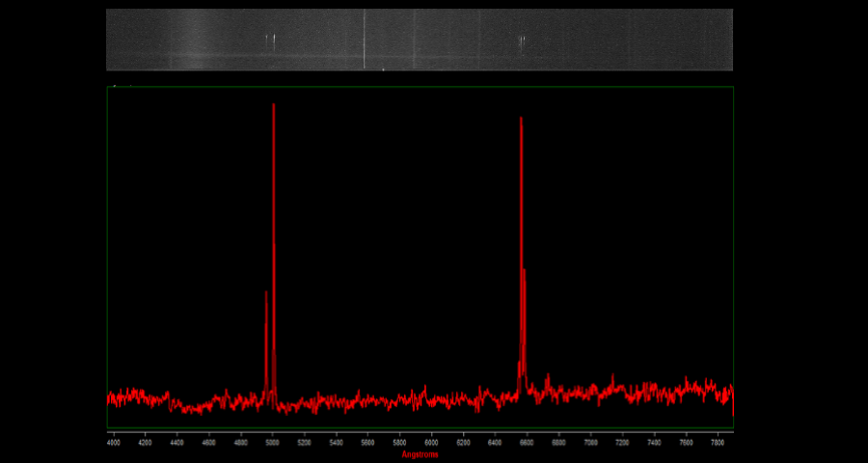The width and height of the screenshot is (868, 463).
Task: Click the 7400 tick label on x-axis
Action: point(654,443)
